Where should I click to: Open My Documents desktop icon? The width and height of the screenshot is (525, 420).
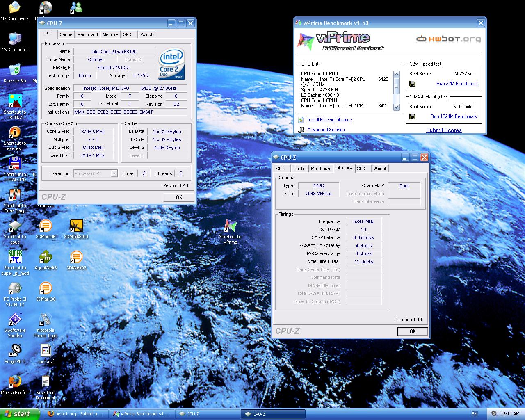click(15, 11)
